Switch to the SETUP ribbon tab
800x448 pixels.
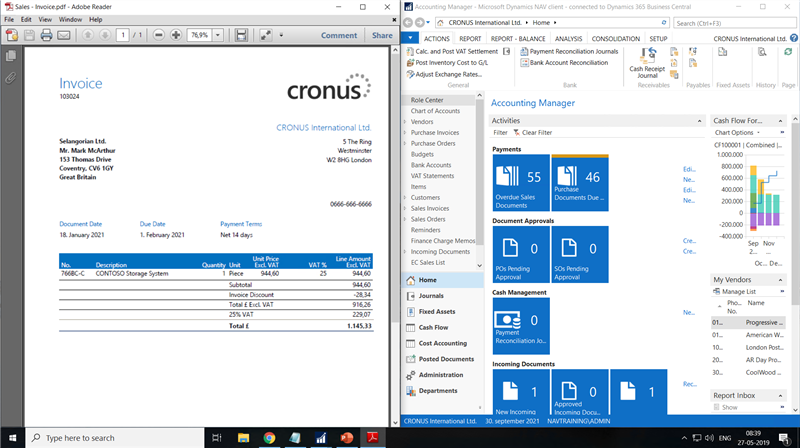pyautogui.click(x=658, y=39)
